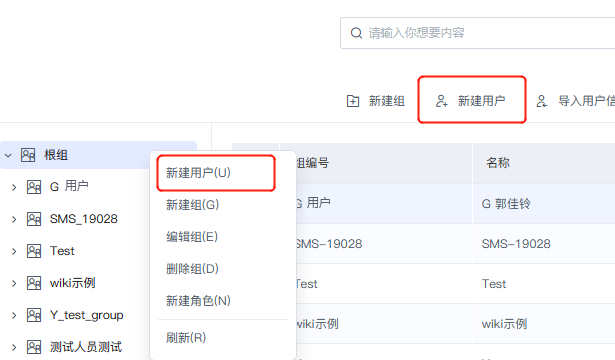Image resolution: width=615 pixels, height=360 pixels.
Task: Click the SMS_19028 group icon
Action: pyautogui.click(x=34, y=219)
